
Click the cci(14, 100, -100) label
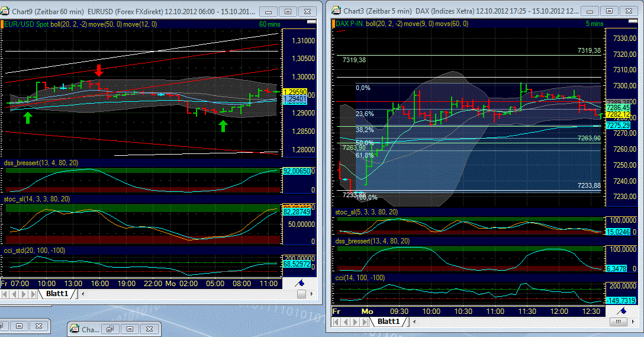click(x=360, y=278)
